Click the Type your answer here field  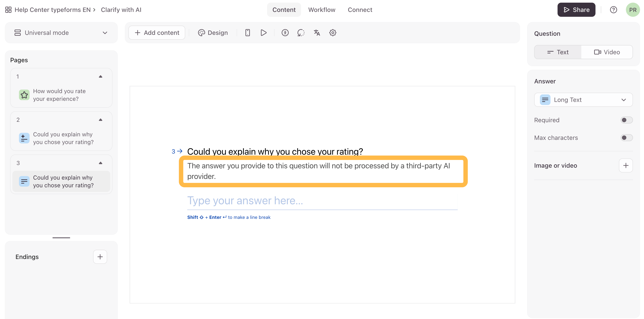[x=322, y=201]
